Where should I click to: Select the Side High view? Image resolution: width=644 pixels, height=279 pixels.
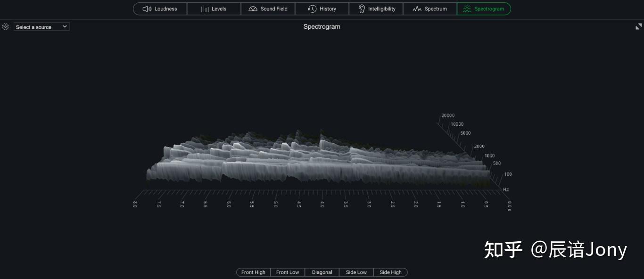pyautogui.click(x=390, y=272)
